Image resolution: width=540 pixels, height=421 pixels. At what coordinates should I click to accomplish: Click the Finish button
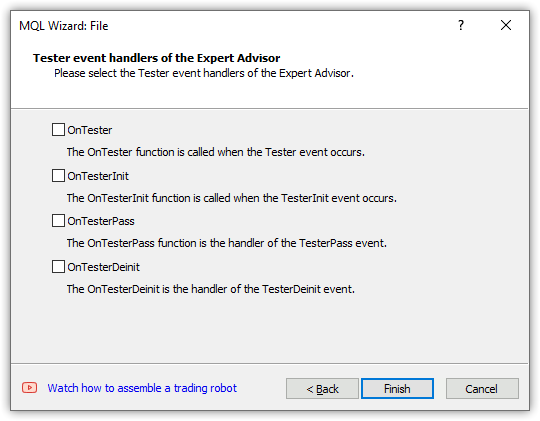coord(397,389)
